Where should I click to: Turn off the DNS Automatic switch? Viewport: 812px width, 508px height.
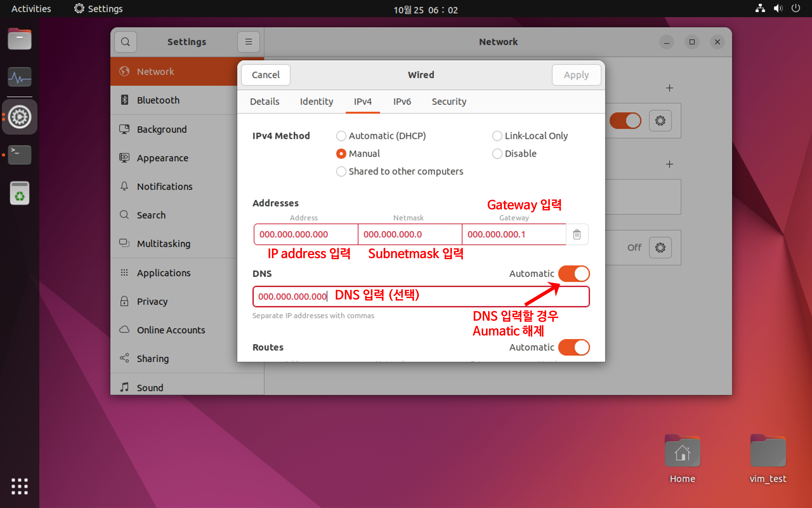(x=574, y=274)
